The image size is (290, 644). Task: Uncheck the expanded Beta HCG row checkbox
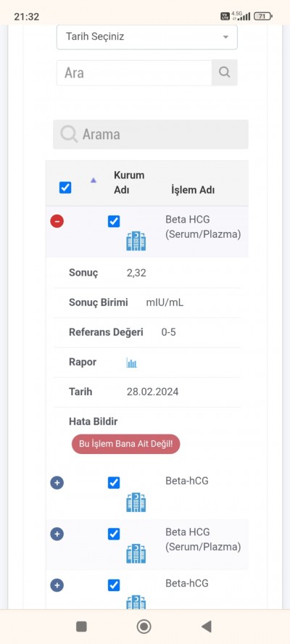click(114, 221)
